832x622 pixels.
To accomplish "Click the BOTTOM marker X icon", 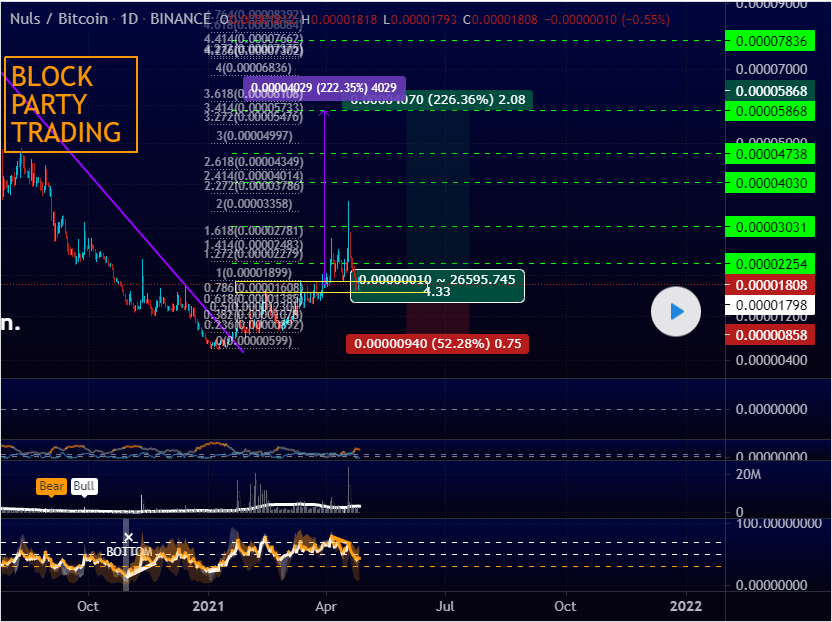I will [x=128, y=538].
